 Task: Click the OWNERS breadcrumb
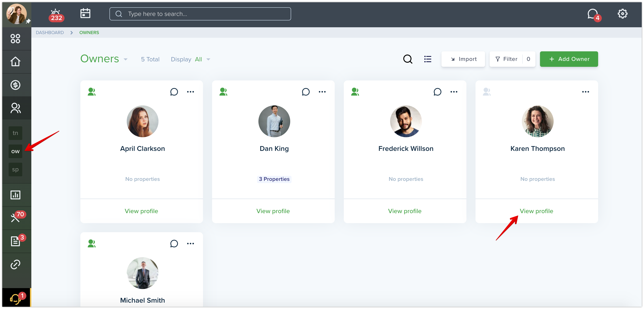click(89, 32)
